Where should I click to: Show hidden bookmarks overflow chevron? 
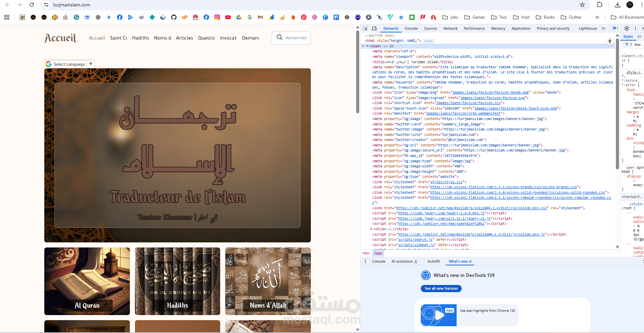(x=597, y=17)
